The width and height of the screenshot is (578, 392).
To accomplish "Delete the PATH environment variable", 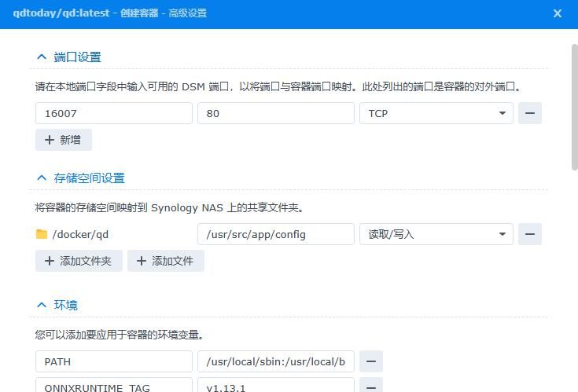I will click(x=371, y=361).
